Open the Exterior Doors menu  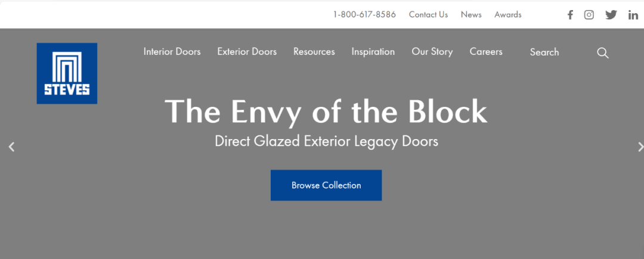tap(247, 52)
